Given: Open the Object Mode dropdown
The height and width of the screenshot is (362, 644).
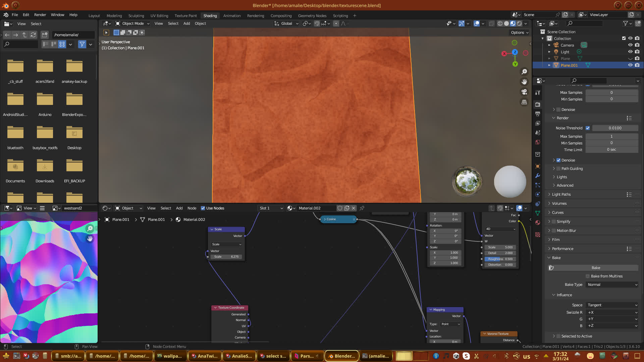Looking at the screenshot, I should 132,23.
